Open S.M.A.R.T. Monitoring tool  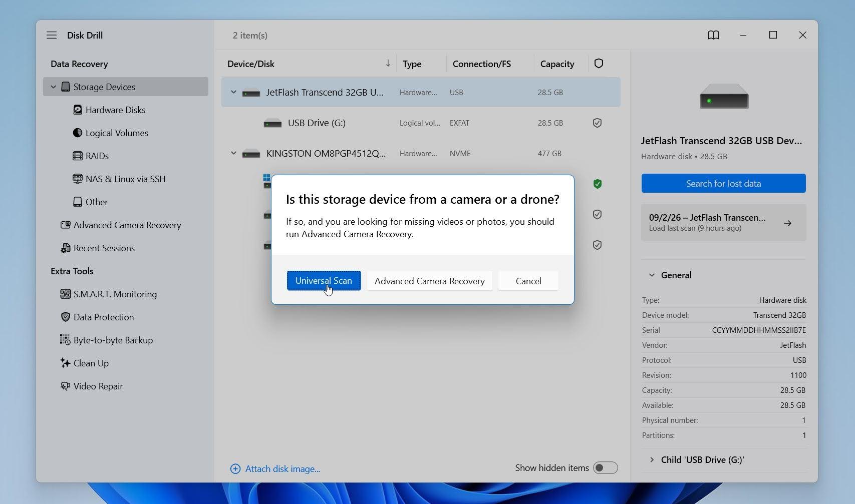pyautogui.click(x=115, y=294)
